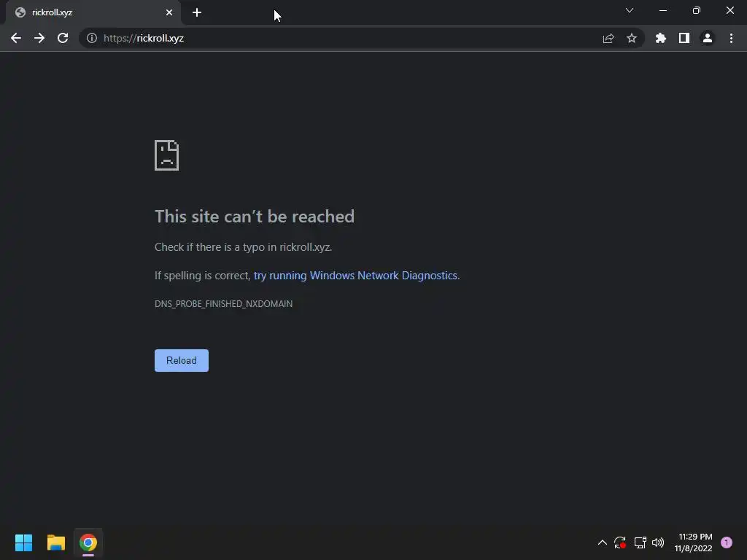Viewport: 747px width, 560px height.
Task: Open the Windows Start menu
Action: pos(24,542)
